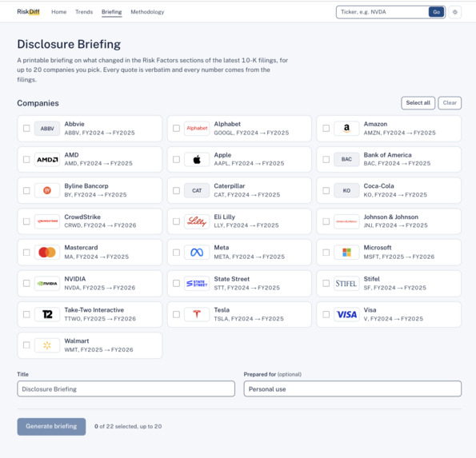Click the Visa logo icon
476x458 pixels.
coord(346,315)
